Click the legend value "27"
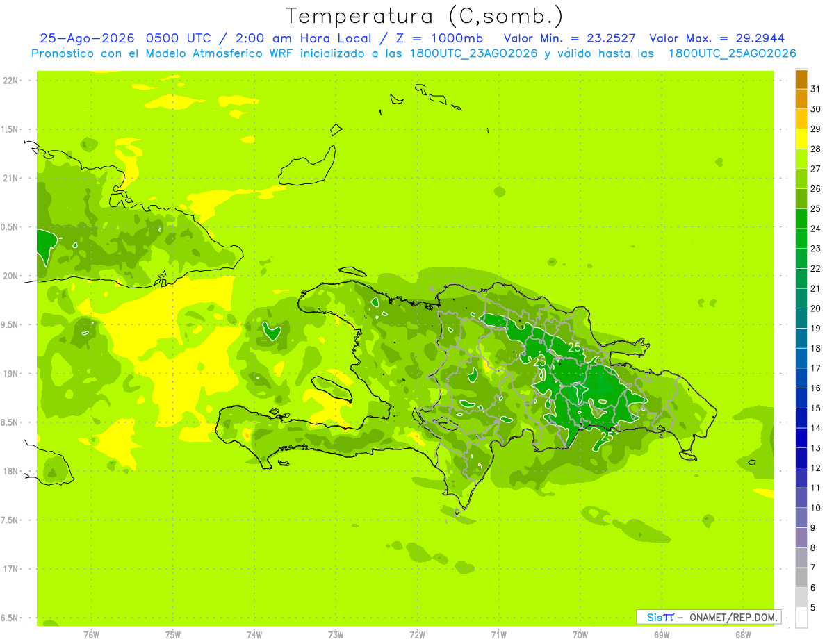Screen dimensions: 834x644 816,169
